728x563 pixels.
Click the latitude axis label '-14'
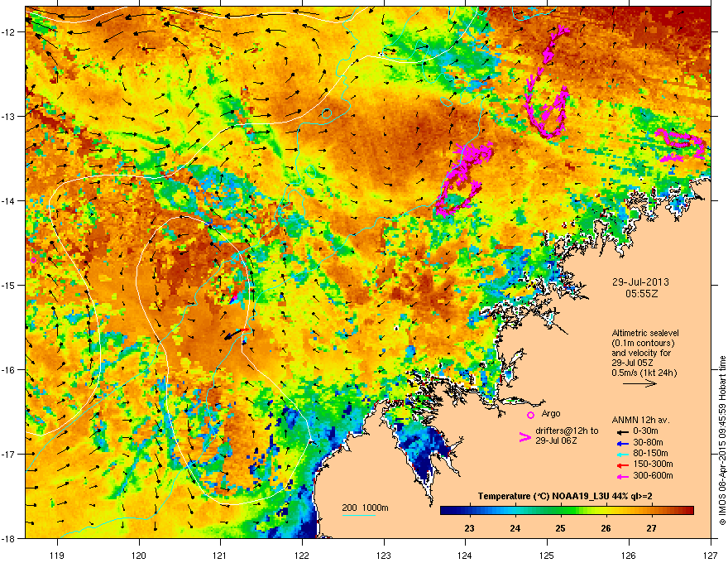tap(8, 200)
